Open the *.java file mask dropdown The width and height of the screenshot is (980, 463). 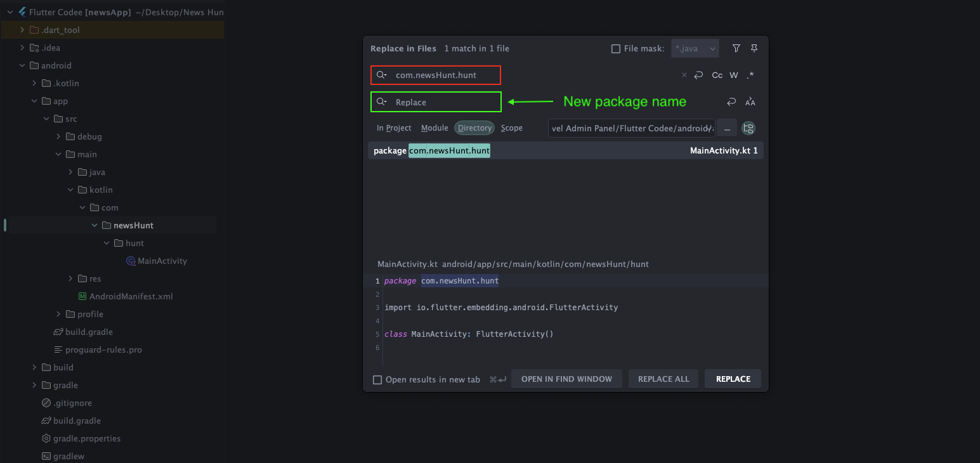coord(712,49)
